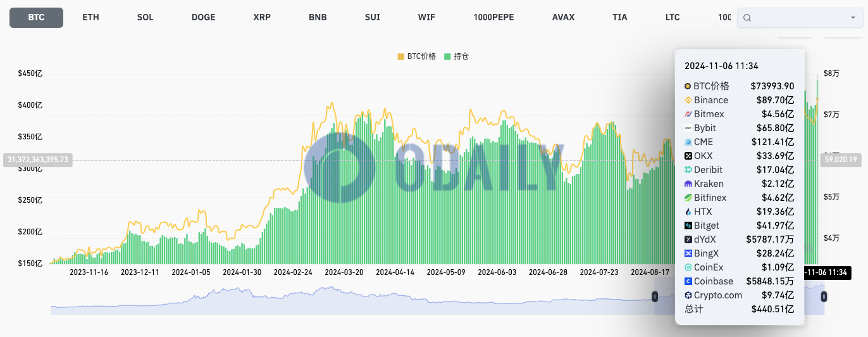This screenshot has height=337, width=868.
Task: Click the 2023-11-16 x-axis date label
Action: point(89,272)
